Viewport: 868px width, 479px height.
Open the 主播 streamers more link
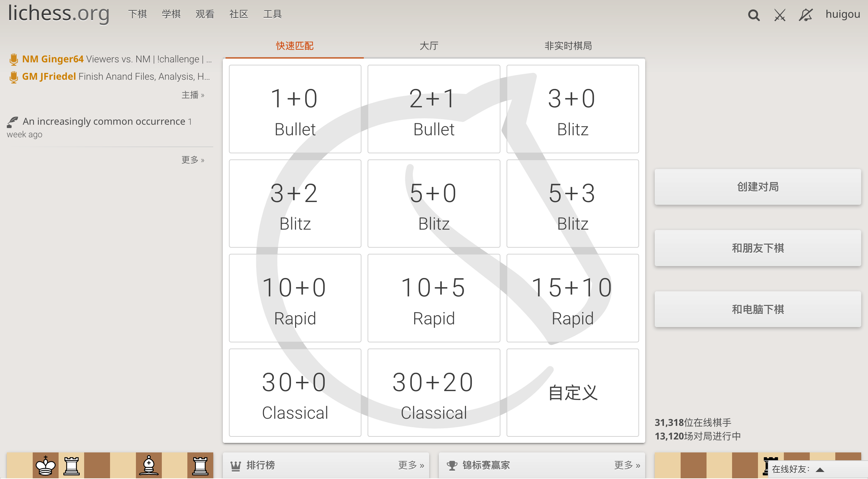[x=193, y=95]
